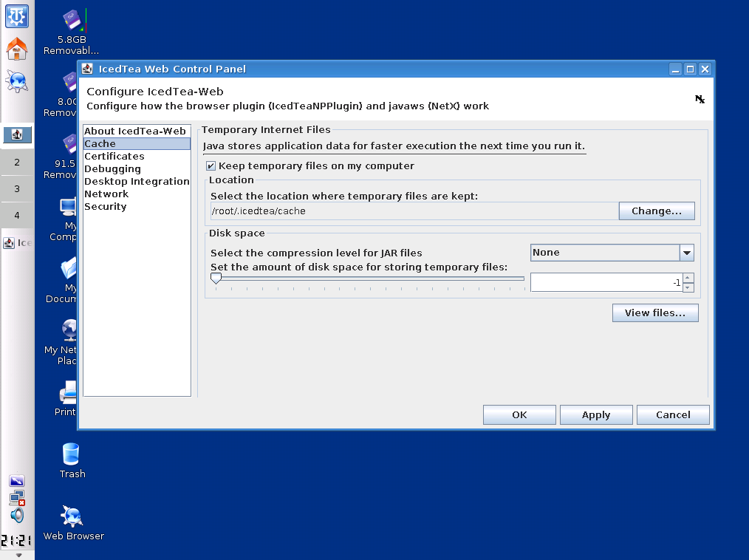749x560 pixels.
Task: Select the Network category
Action: click(137, 194)
